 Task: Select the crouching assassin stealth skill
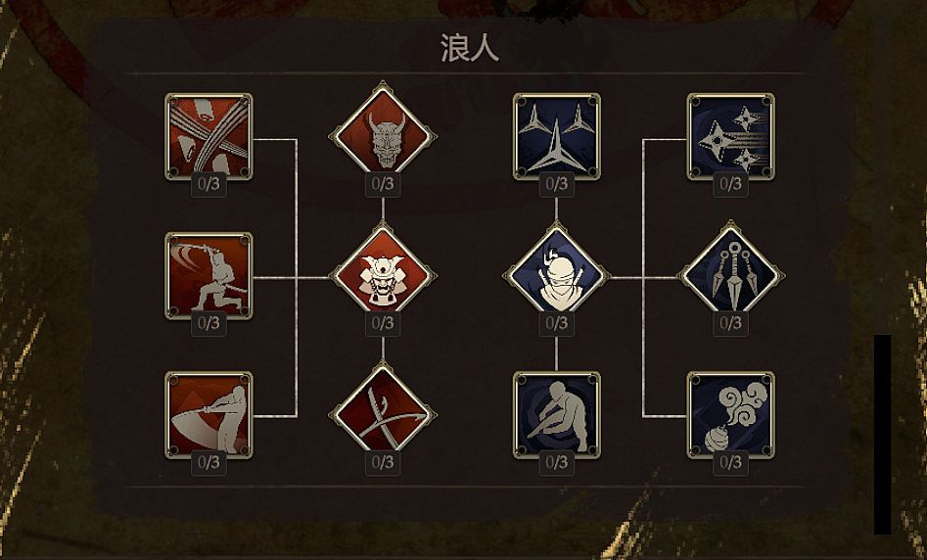[x=556, y=415]
